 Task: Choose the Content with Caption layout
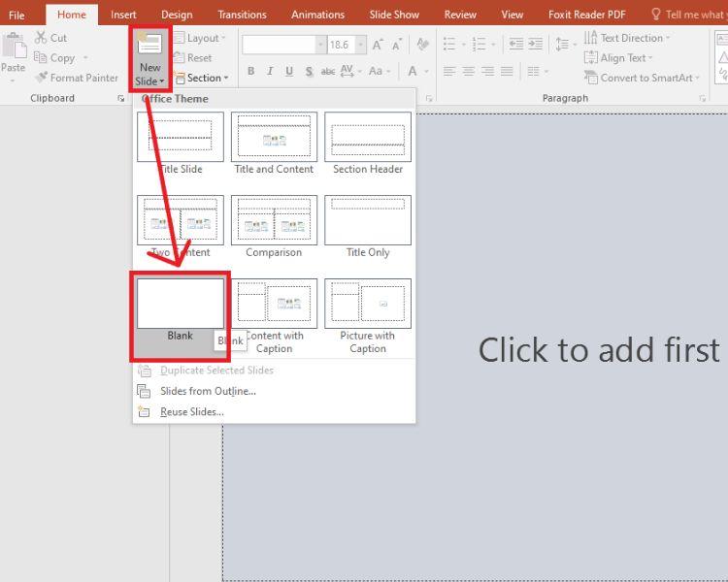click(x=274, y=316)
